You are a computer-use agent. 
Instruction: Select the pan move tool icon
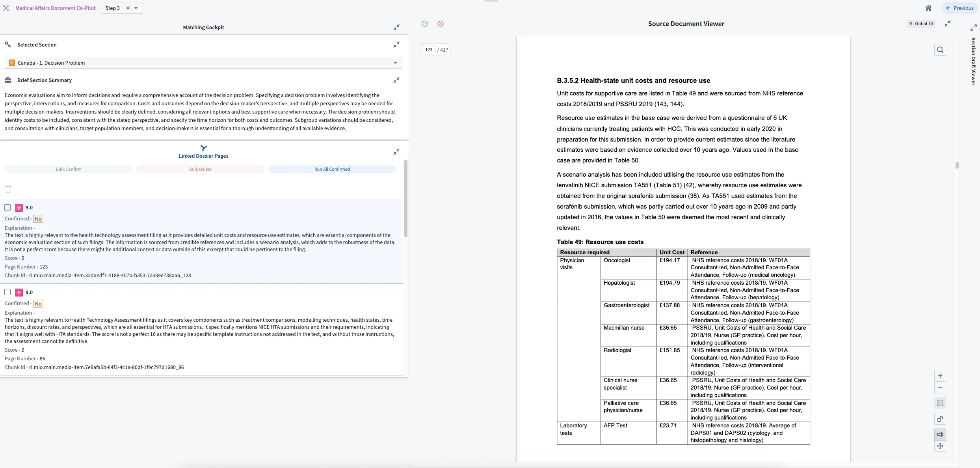click(x=940, y=446)
